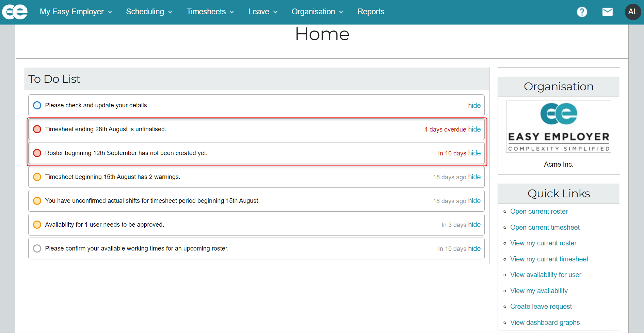Screen dimensions: 644x333
Task: Click View my current roster link
Action: 543,243
